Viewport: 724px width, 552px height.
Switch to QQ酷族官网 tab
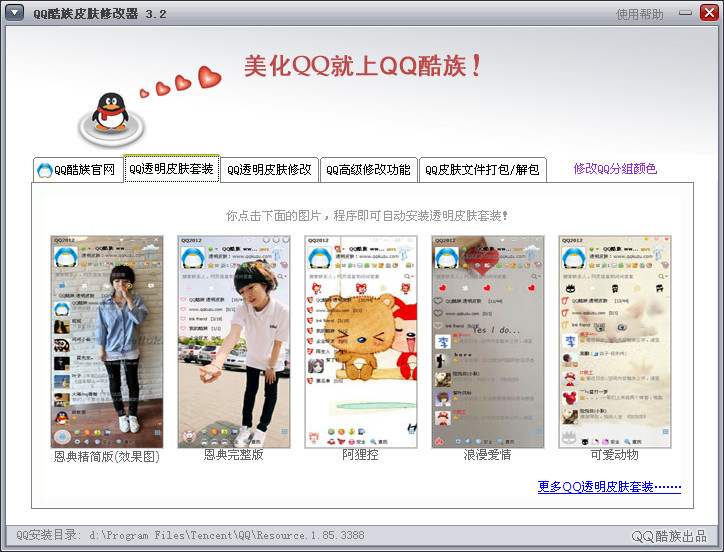77,170
